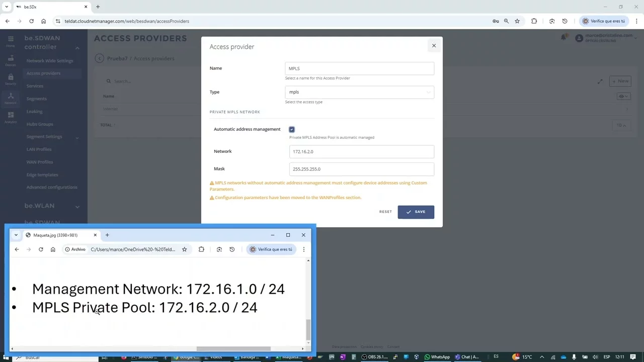The height and width of the screenshot is (362, 644).
Task: Open the notifications bell icon
Action: point(563,38)
